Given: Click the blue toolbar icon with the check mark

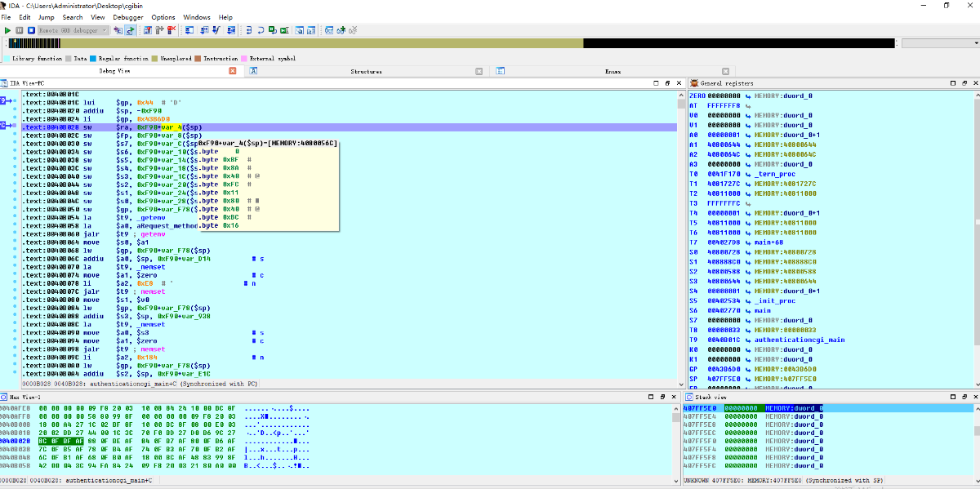Looking at the screenshot, I should [x=214, y=30].
